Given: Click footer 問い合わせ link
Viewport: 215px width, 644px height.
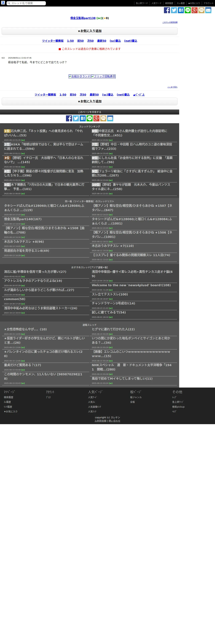Looking at the screenshot, I should [114, 421].
